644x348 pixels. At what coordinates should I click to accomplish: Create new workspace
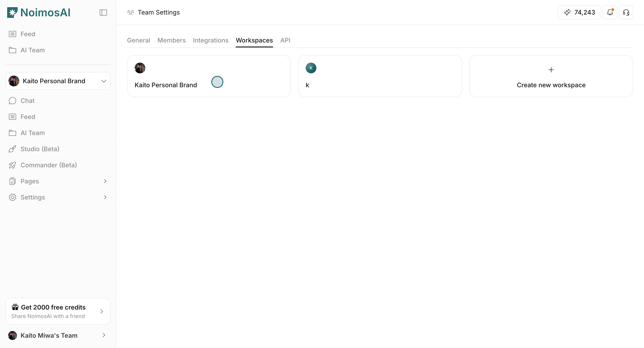(551, 76)
